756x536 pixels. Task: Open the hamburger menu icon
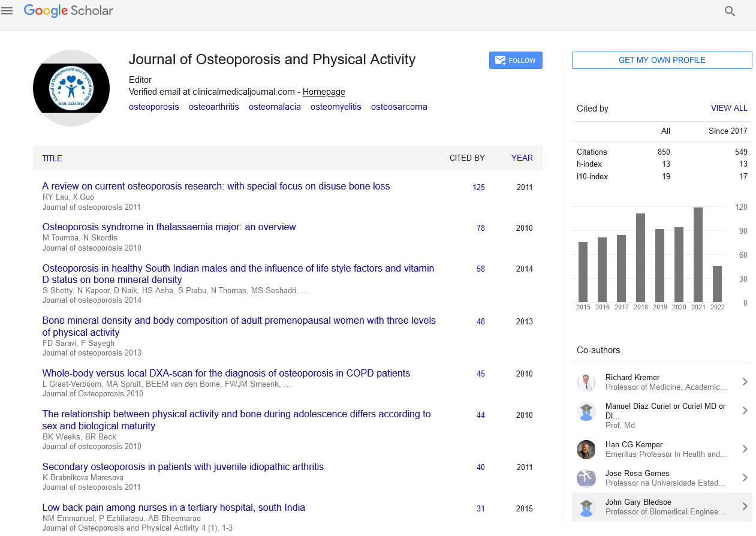click(7, 11)
